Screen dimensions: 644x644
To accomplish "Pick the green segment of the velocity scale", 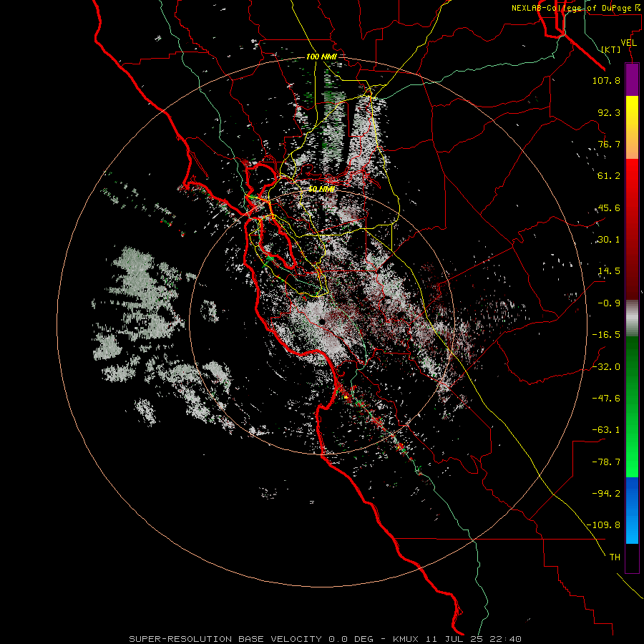I will (x=632, y=406).
